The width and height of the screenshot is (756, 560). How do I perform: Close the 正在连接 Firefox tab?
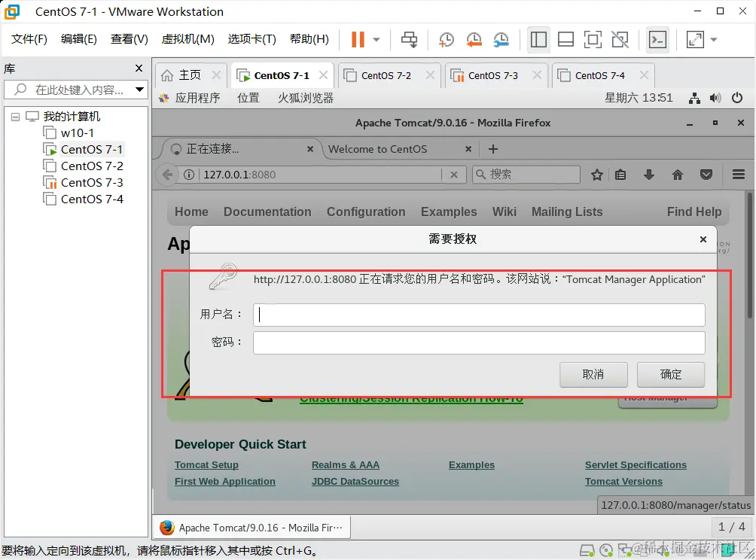point(310,149)
